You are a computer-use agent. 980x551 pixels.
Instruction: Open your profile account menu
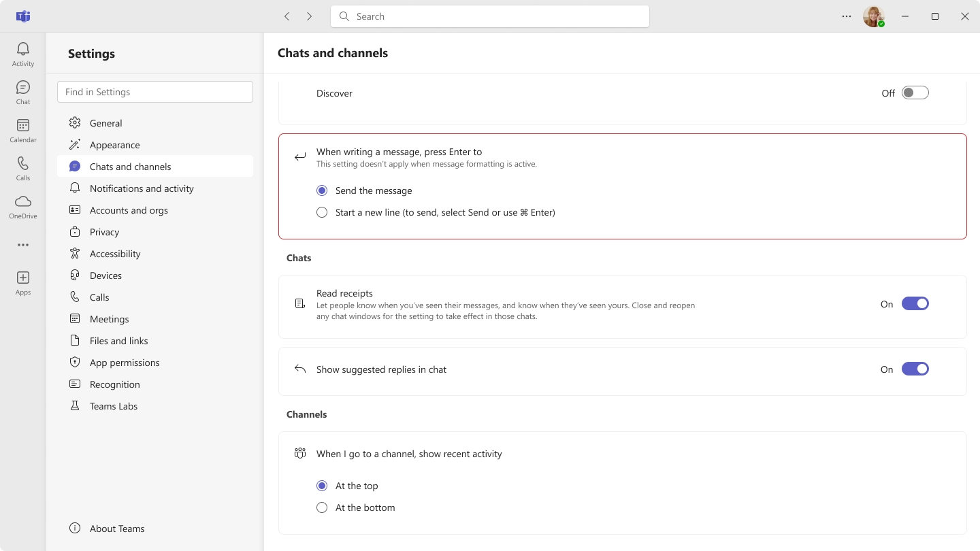[x=875, y=16]
